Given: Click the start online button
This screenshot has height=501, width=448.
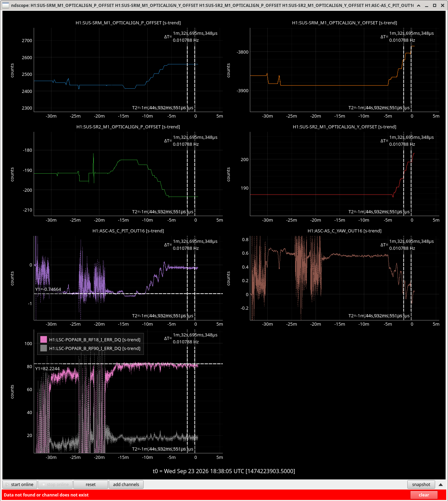Looking at the screenshot, I should coord(20,484).
